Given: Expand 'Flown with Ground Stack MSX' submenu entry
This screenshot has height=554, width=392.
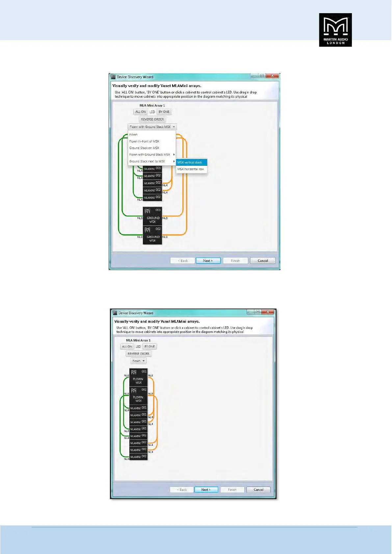Looking at the screenshot, I should [x=152, y=155].
